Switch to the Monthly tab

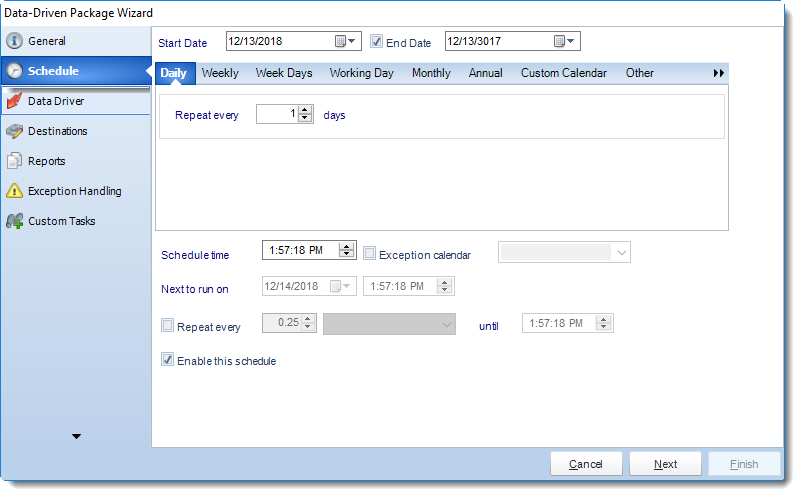tap(431, 73)
